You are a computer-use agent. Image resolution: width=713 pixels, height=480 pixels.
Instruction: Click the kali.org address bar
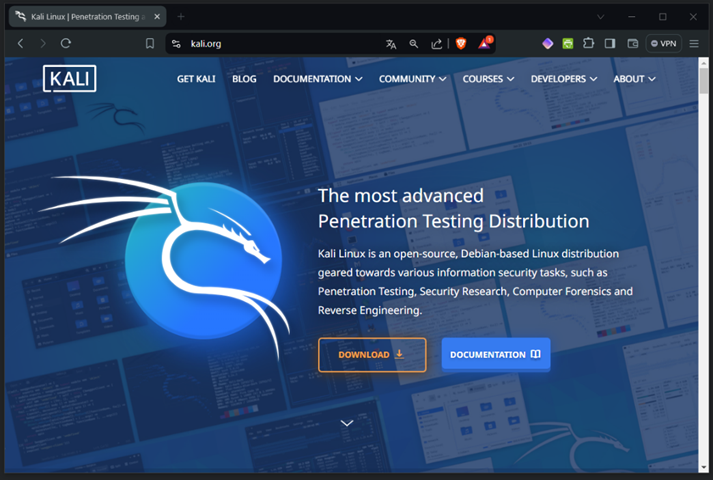pos(280,44)
